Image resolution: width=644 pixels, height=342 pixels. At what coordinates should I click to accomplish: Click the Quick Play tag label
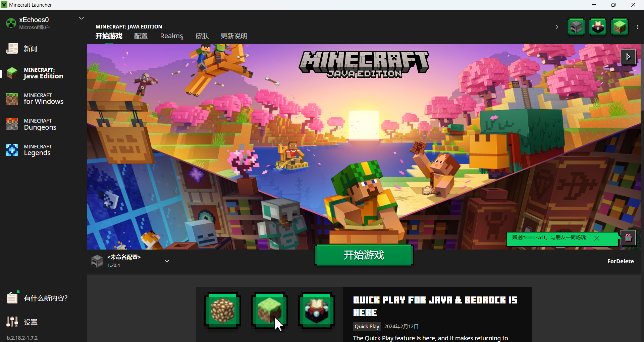367,326
